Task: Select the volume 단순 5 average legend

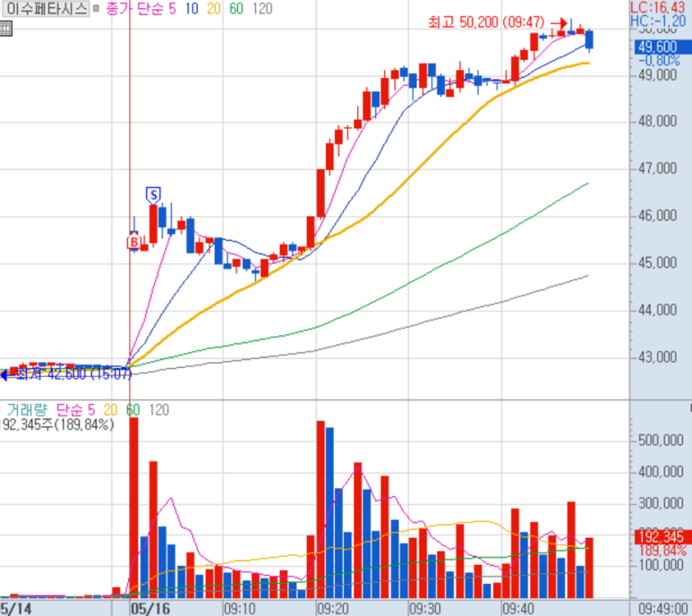Action: [75, 410]
